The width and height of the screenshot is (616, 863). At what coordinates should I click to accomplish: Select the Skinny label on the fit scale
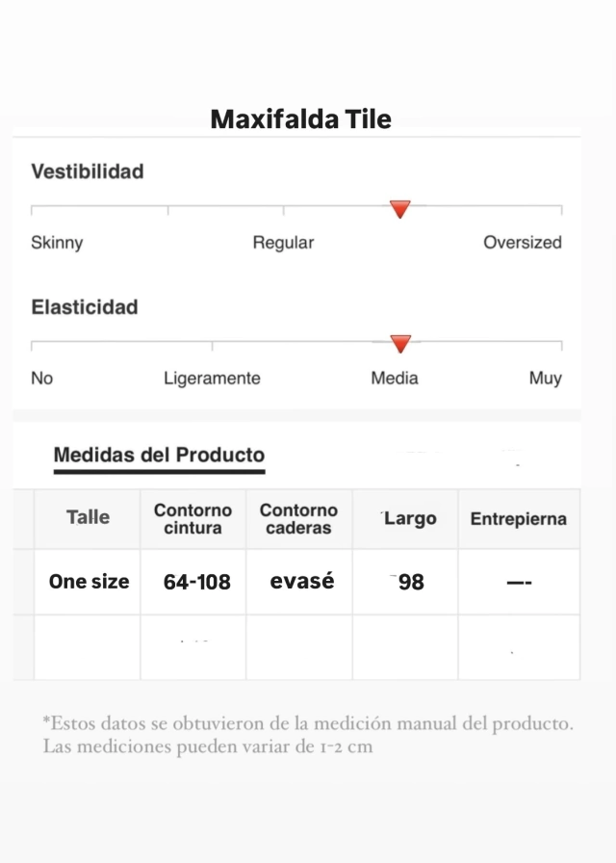click(57, 243)
